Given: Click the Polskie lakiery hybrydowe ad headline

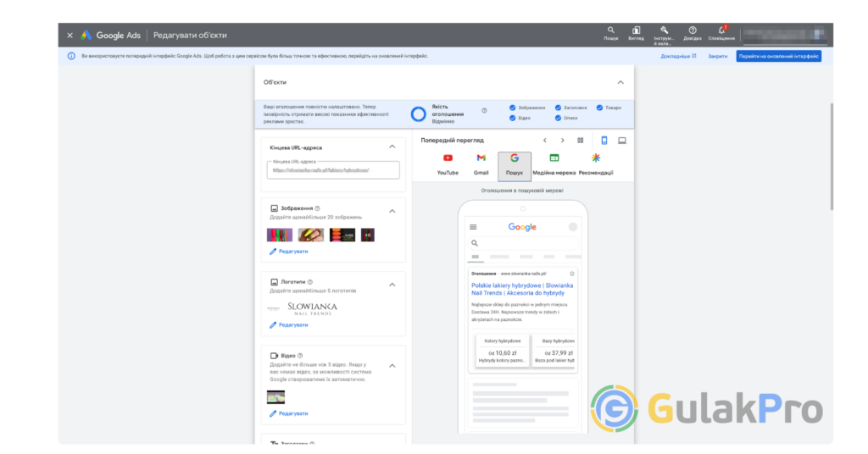Looking at the screenshot, I should click(522, 289).
